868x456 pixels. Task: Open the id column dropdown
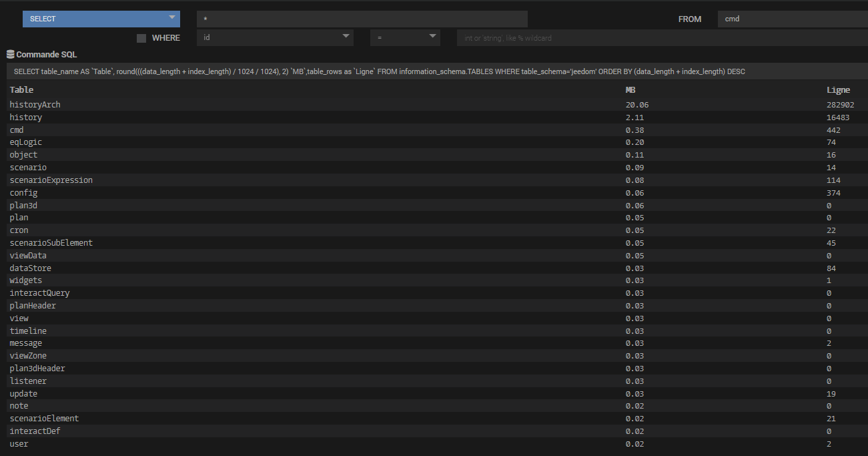tap(275, 38)
